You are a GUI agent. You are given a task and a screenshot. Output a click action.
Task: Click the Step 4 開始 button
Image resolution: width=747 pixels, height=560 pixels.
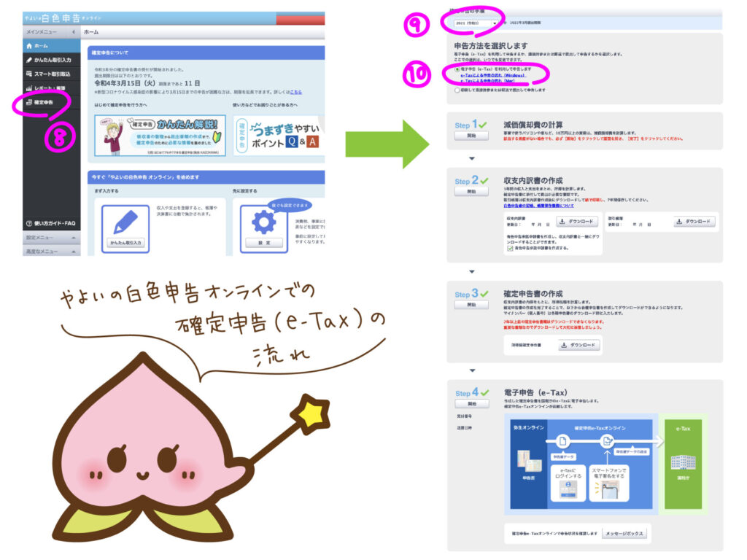click(x=472, y=404)
